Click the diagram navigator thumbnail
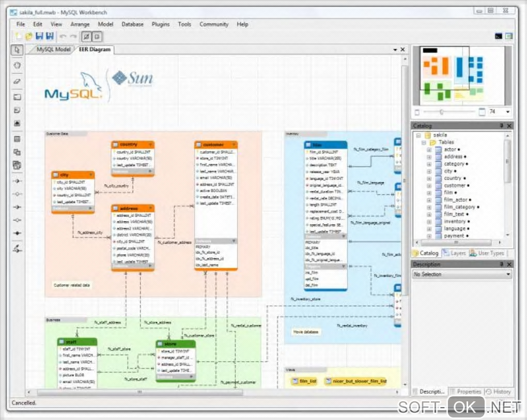The height and width of the screenshot is (420, 527). 462,75
